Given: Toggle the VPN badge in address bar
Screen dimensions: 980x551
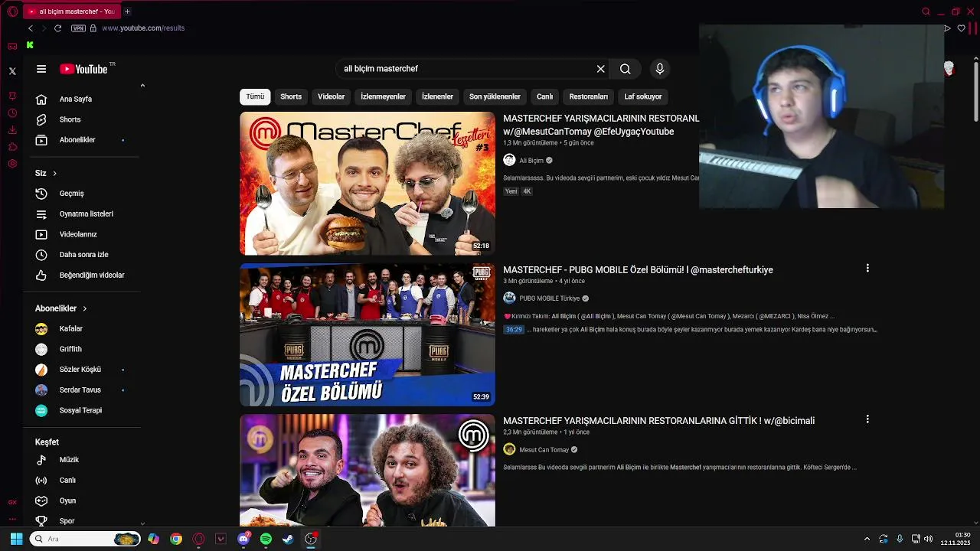Looking at the screenshot, I should tap(78, 28).
